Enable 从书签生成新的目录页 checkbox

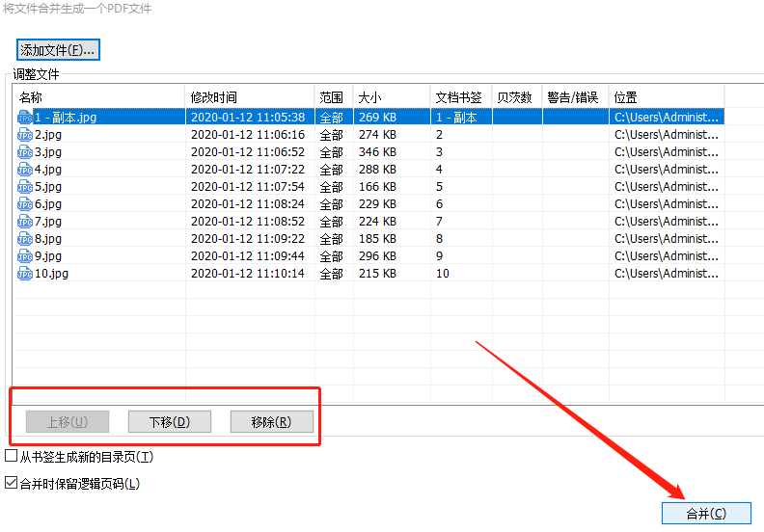(x=11, y=456)
